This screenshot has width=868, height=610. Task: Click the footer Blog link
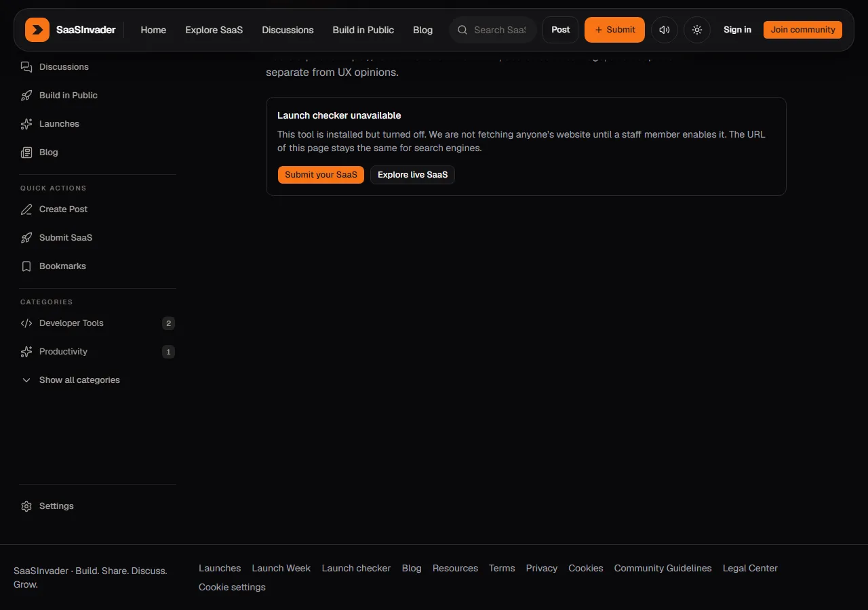coord(412,569)
